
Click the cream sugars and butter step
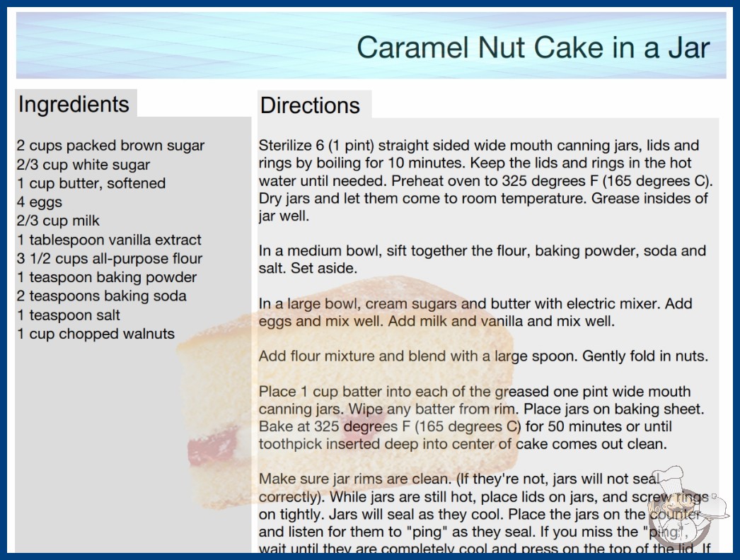click(x=475, y=313)
